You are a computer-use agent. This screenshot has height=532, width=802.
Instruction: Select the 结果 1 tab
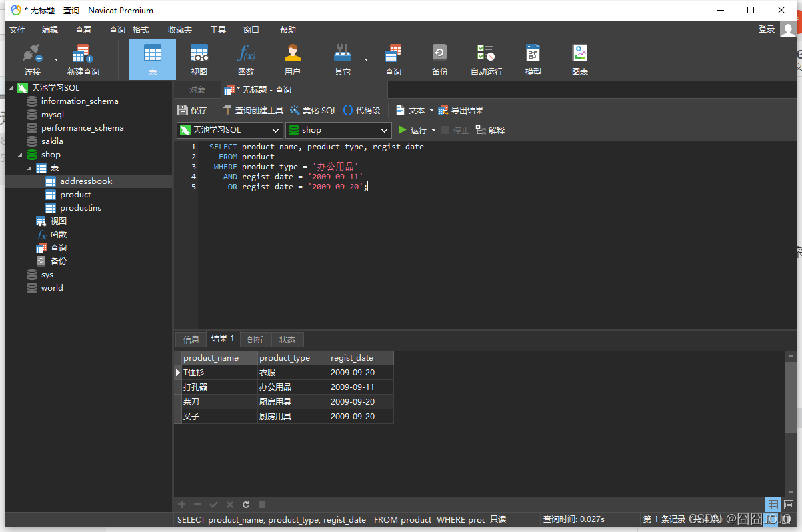pyautogui.click(x=223, y=339)
